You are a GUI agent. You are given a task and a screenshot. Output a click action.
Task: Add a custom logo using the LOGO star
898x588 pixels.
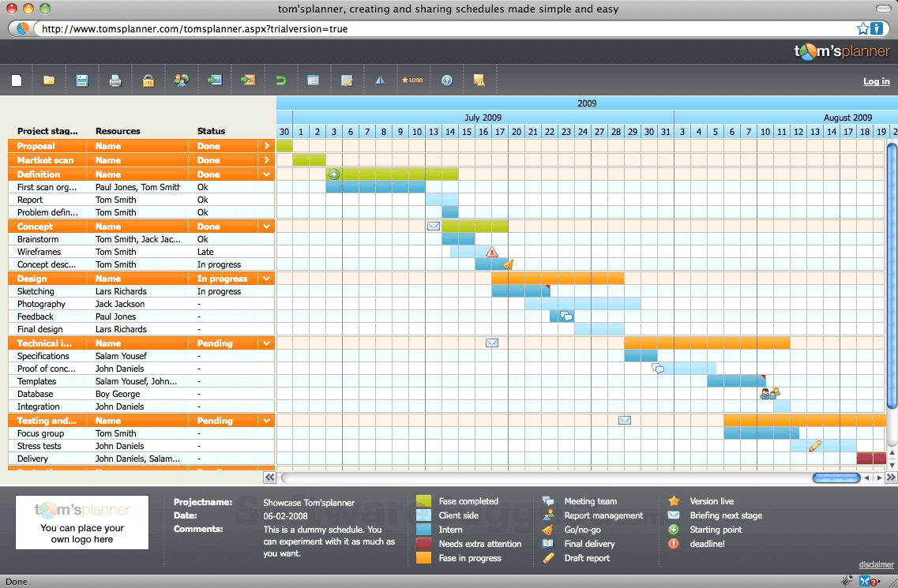coord(411,79)
